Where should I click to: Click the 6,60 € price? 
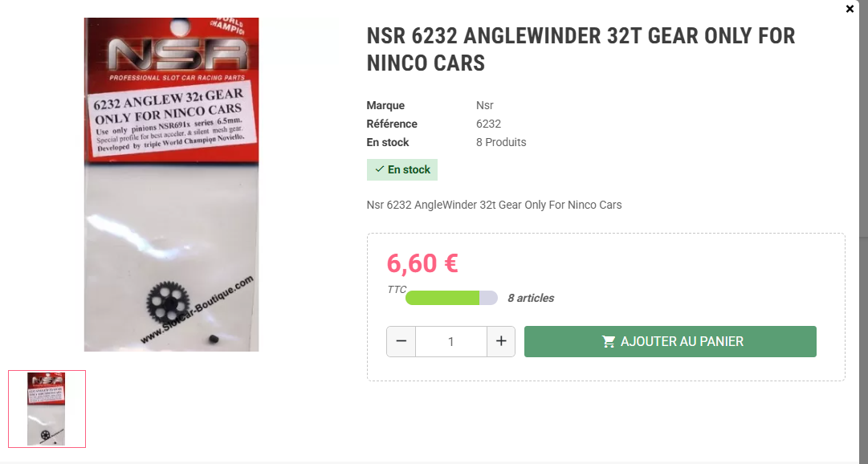pos(422,263)
